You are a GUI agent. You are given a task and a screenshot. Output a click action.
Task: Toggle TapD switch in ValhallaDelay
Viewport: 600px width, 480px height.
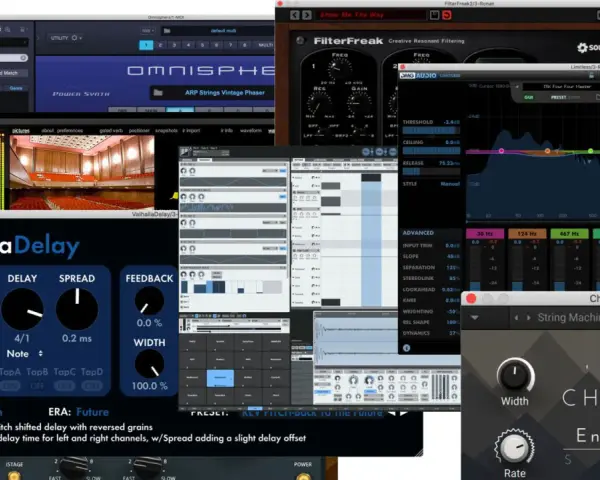tap(92, 386)
